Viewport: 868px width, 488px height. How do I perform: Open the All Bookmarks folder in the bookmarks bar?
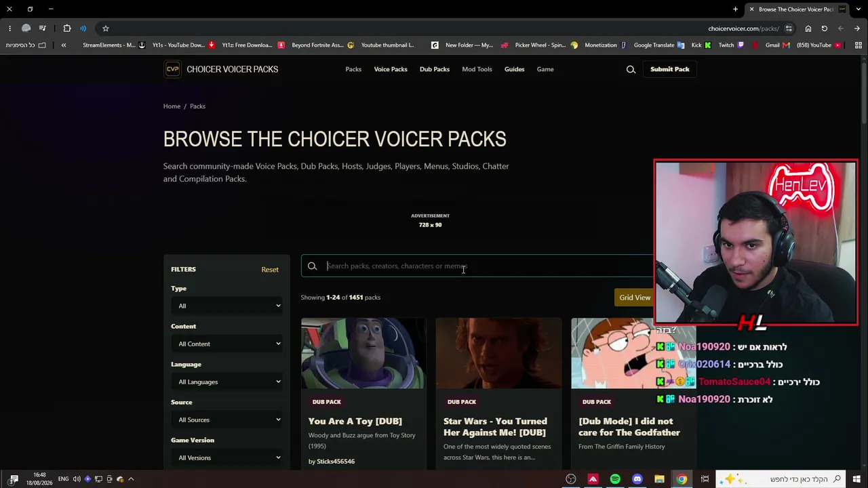pos(27,45)
